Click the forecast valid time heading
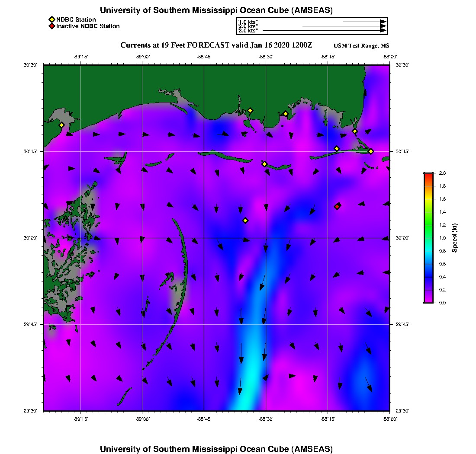 coord(216,45)
